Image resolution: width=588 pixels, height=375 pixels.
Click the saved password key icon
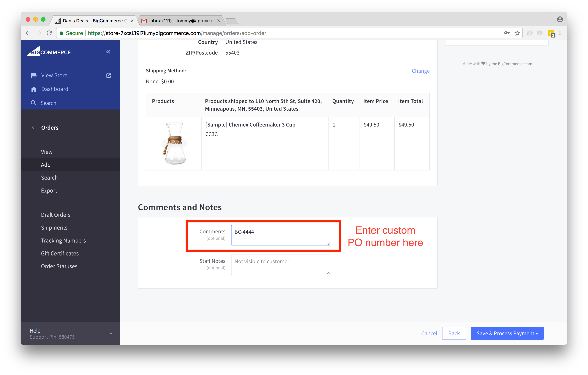tap(507, 33)
